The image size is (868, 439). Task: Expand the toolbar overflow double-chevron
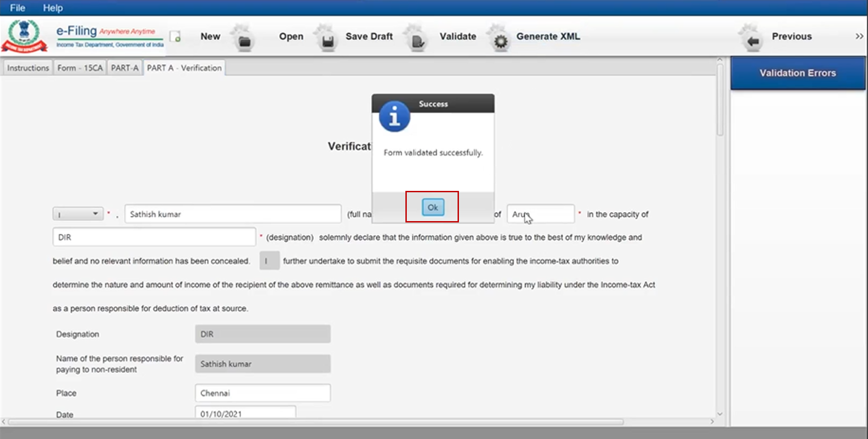(x=859, y=36)
